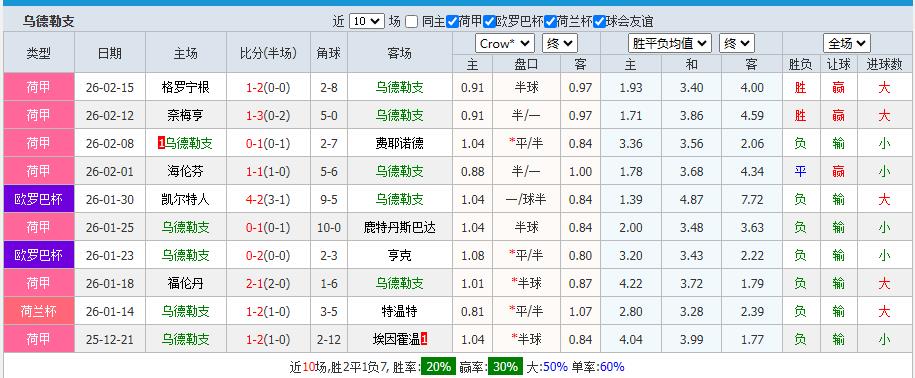The width and height of the screenshot is (915, 378).
Task: Open the 1-3(0-2) score of 奈梅亨 match
Action: click(x=268, y=116)
